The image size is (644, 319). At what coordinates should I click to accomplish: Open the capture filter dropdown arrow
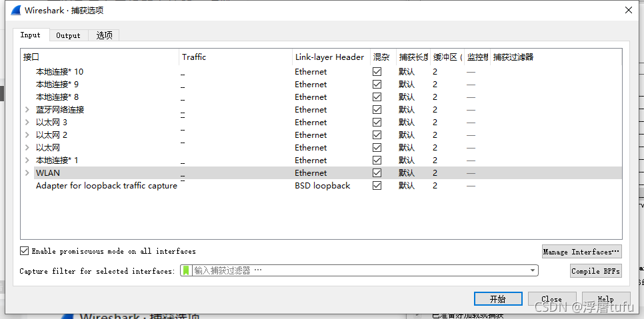(x=532, y=270)
